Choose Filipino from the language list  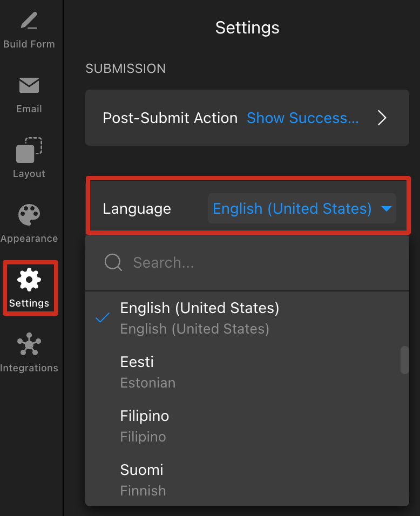247,426
